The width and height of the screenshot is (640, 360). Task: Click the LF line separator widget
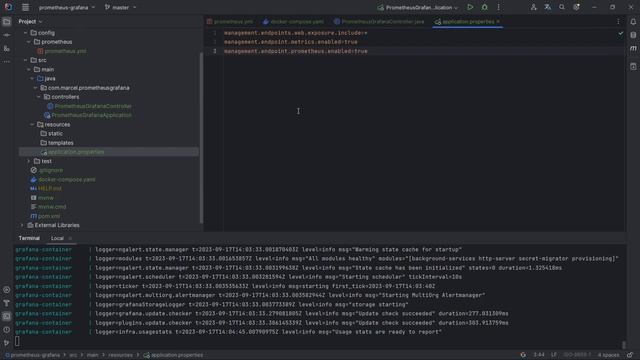pyautogui.click(x=554, y=355)
